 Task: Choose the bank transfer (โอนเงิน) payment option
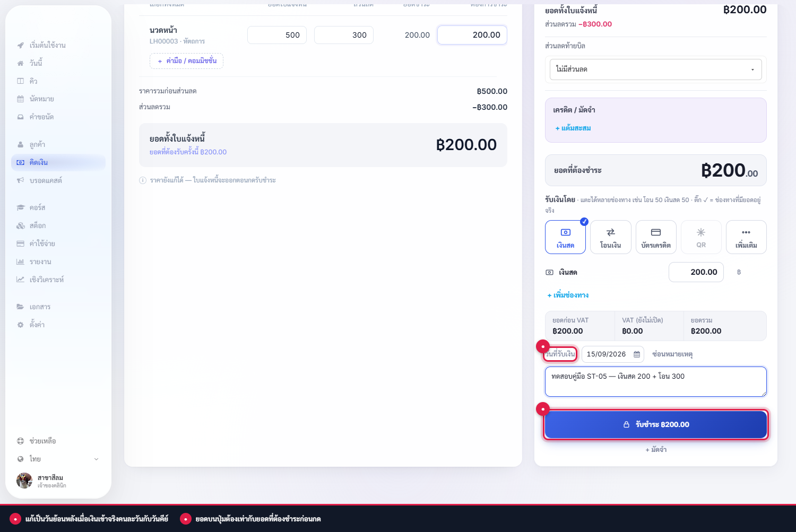coord(611,237)
